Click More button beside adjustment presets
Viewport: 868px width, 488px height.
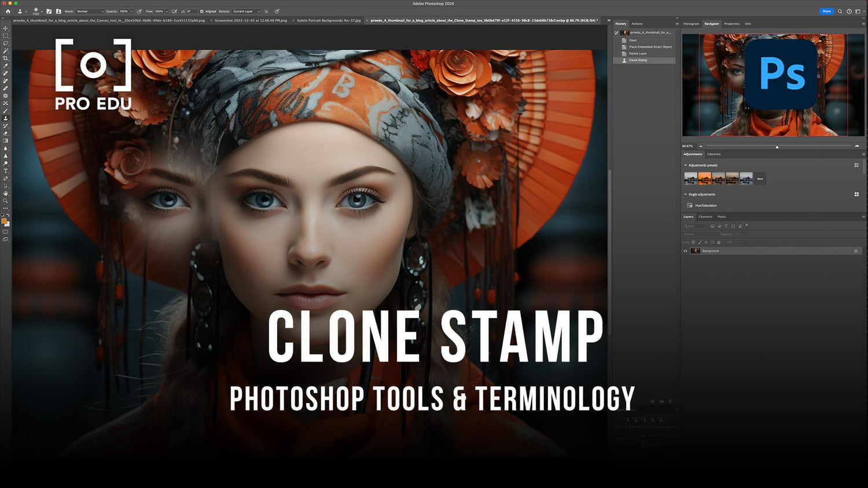[x=760, y=179]
